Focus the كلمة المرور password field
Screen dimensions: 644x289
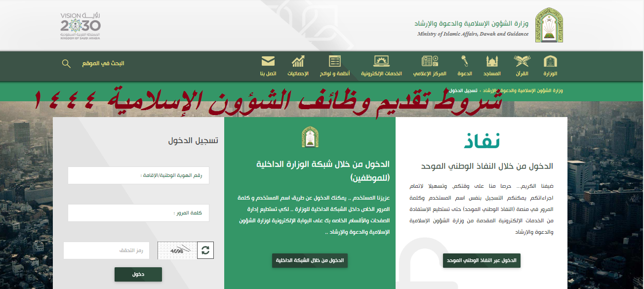coord(138,213)
